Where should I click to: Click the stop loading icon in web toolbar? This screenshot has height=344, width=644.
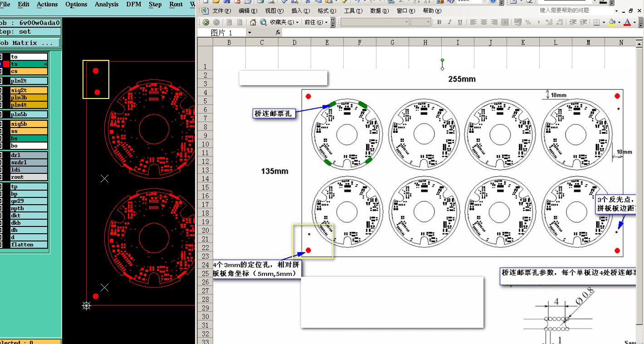(229, 22)
